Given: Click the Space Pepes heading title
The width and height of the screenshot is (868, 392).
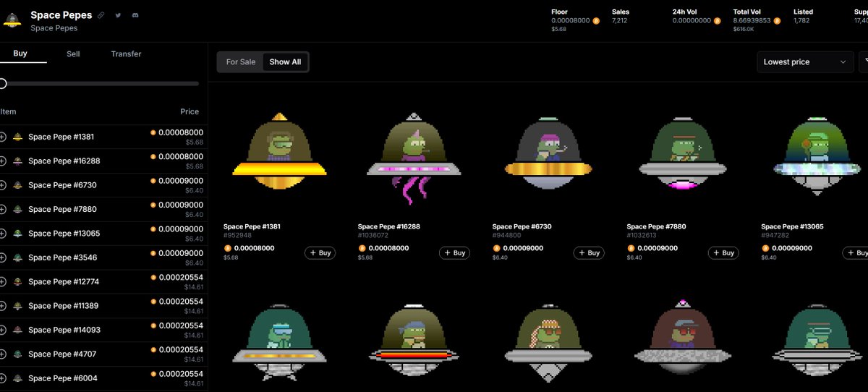Looking at the screenshot, I should (61, 15).
